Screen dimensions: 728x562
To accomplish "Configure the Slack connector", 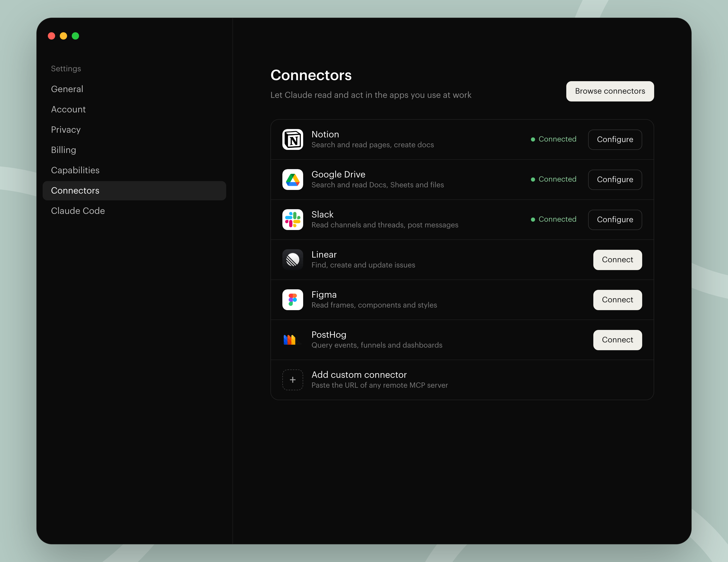I will 615,219.
